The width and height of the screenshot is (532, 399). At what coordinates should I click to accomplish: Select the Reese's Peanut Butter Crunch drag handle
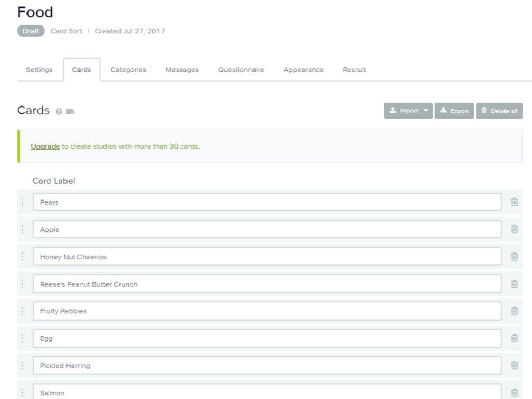[22, 284]
